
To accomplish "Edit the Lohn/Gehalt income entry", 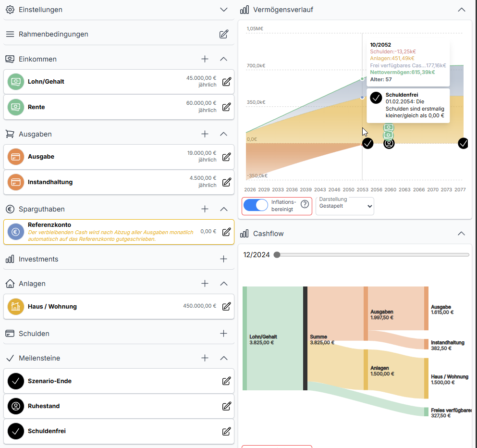I will [x=227, y=82].
